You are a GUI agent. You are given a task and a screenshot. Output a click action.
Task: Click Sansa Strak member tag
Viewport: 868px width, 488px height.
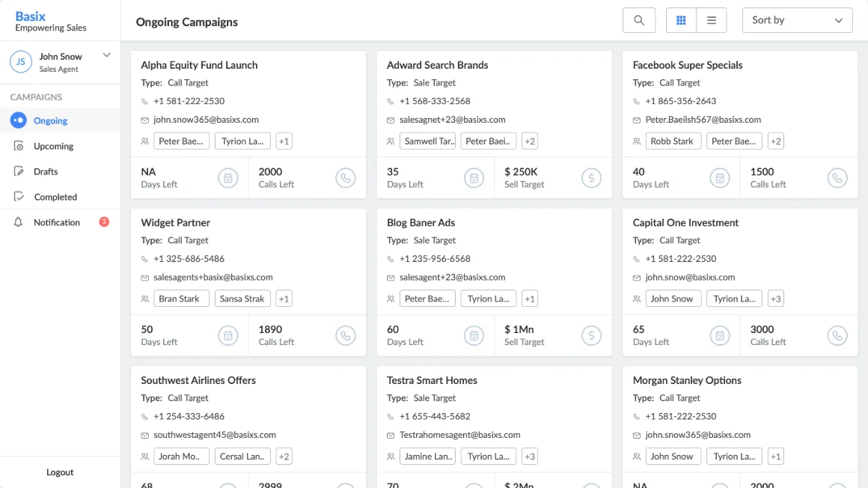[x=242, y=299]
